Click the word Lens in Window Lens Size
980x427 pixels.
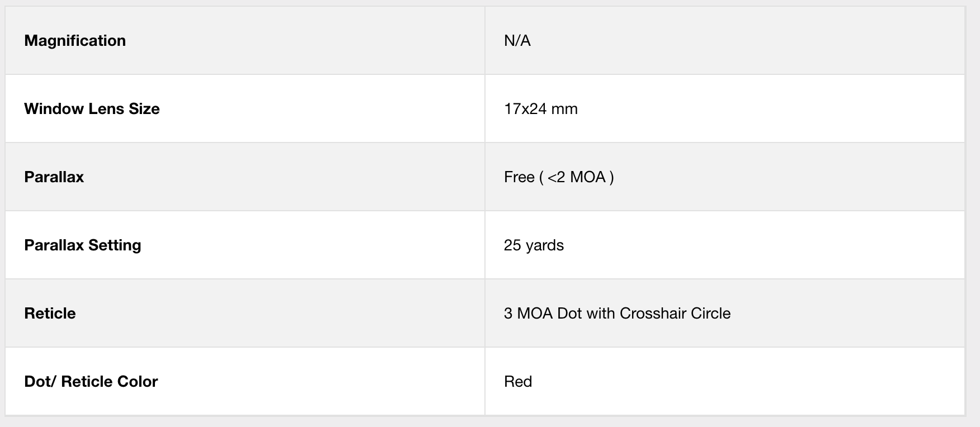[106, 109]
